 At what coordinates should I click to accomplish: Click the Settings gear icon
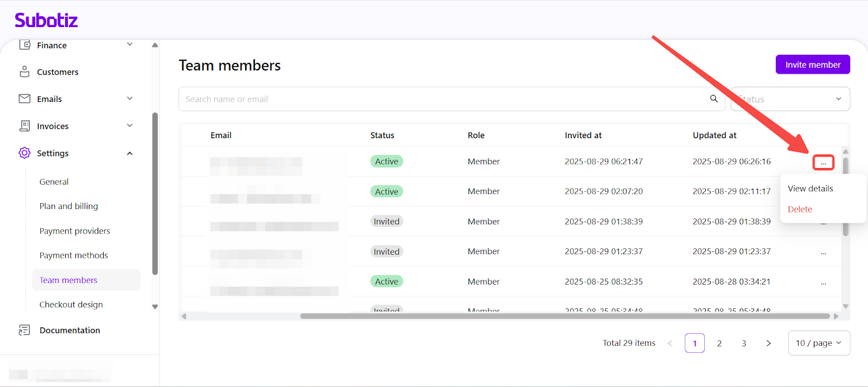coord(24,153)
